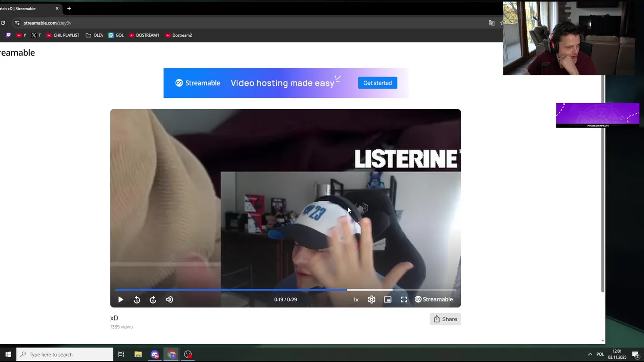Open the Dostream2 bookmark
The height and width of the screenshot is (362, 644).
(x=178, y=35)
